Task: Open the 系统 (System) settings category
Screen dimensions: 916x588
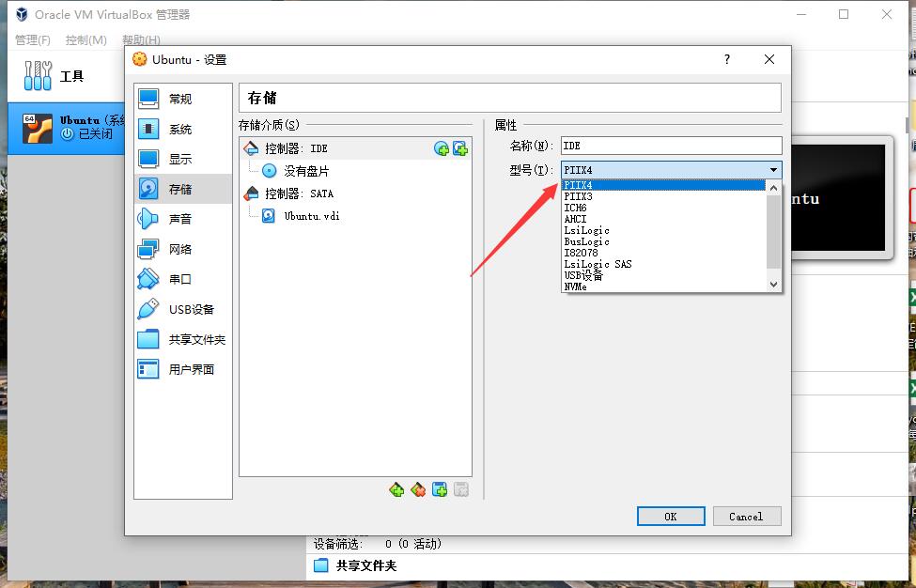Action: click(x=183, y=129)
